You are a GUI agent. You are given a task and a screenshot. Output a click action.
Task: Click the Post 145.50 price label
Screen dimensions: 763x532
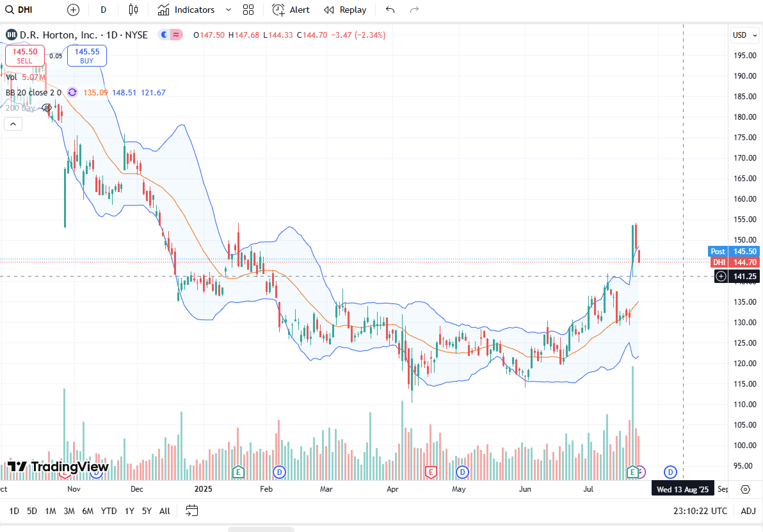click(x=733, y=252)
